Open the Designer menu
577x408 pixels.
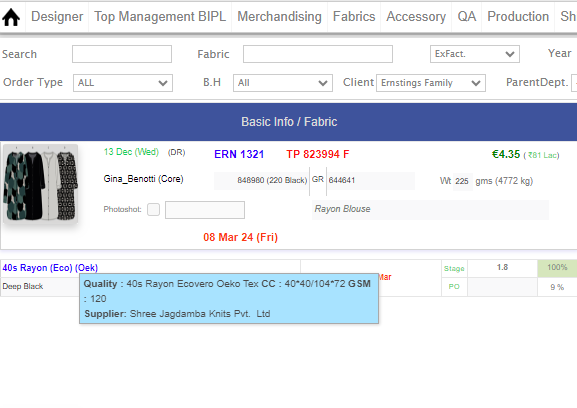57,17
